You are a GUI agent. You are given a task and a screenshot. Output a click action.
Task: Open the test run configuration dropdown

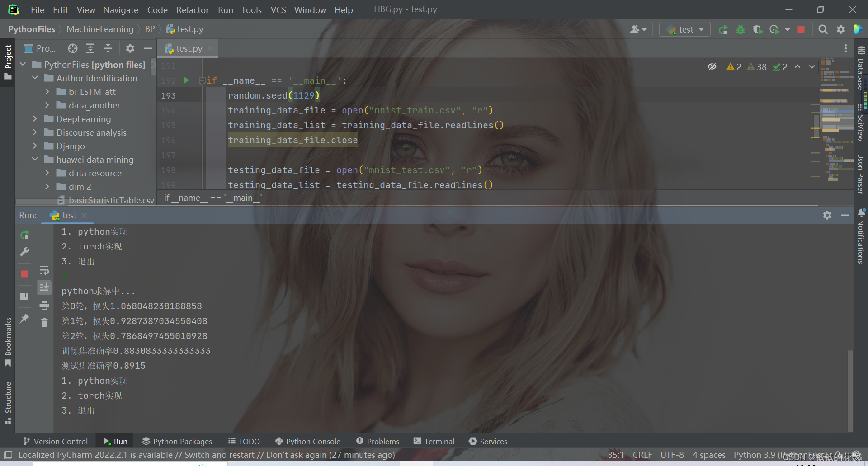click(x=685, y=29)
